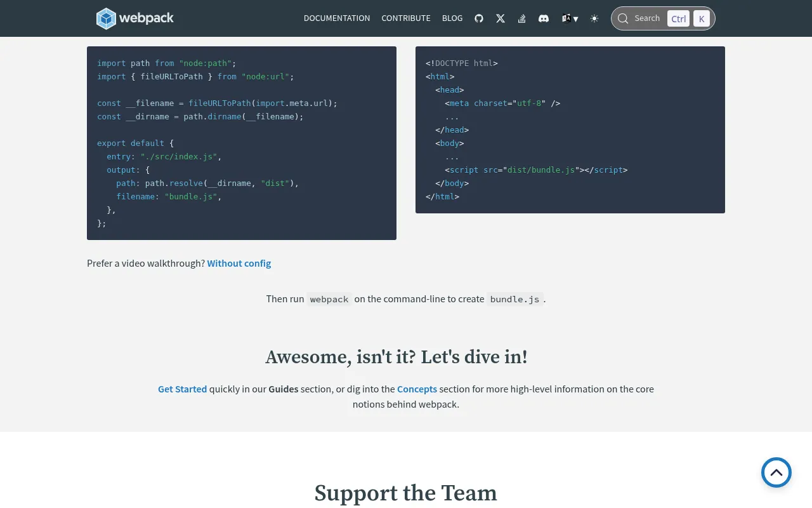The width and height of the screenshot is (812, 508).
Task: Open the CONTRIBUTE menu item
Action: [x=406, y=18]
